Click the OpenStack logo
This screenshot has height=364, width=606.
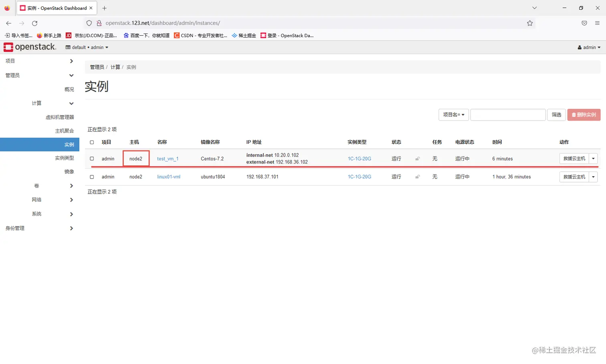[x=30, y=47]
